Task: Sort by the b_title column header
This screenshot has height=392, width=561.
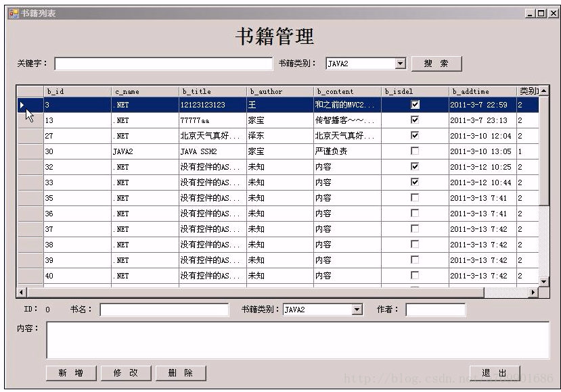Action: click(x=212, y=91)
